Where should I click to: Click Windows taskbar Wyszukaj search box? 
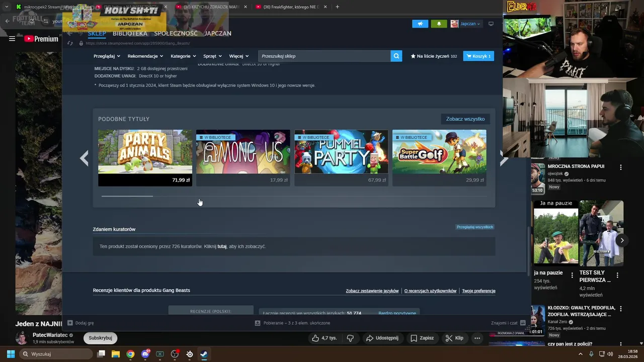[56, 354]
